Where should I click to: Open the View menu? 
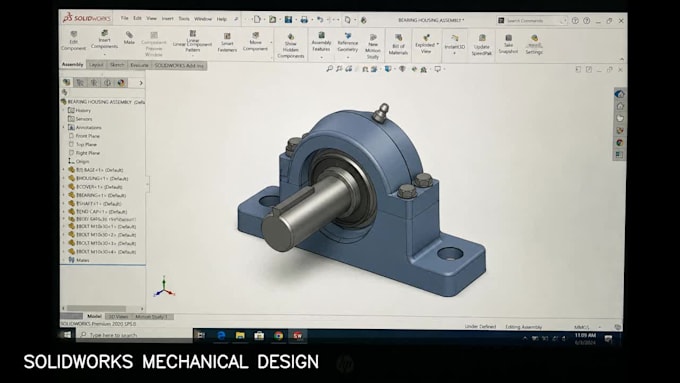151,18
